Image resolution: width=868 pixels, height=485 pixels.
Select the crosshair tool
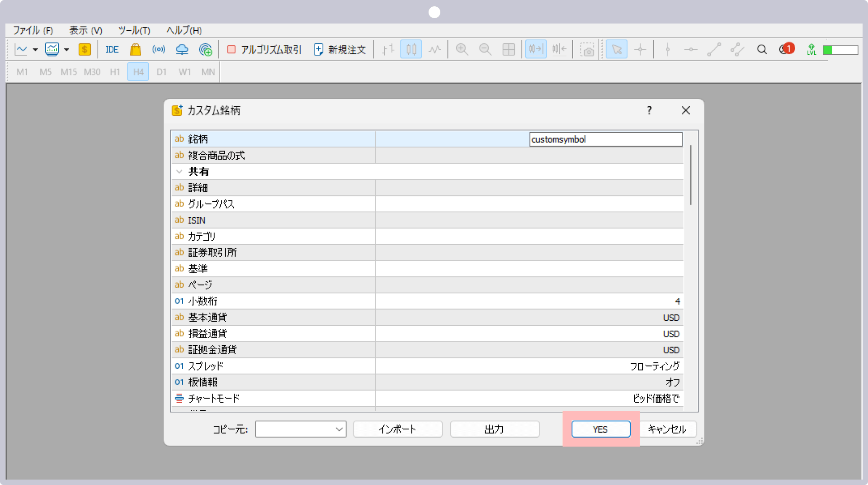pos(640,49)
